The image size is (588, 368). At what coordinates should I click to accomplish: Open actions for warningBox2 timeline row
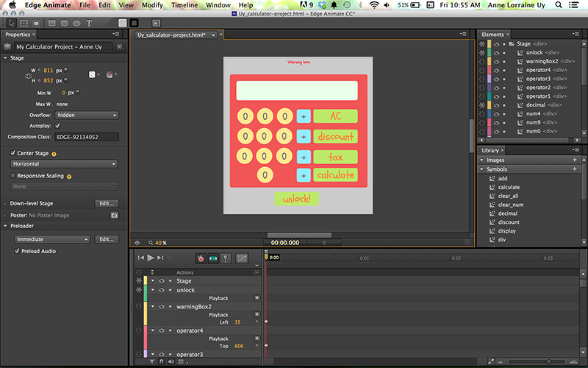point(139,306)
